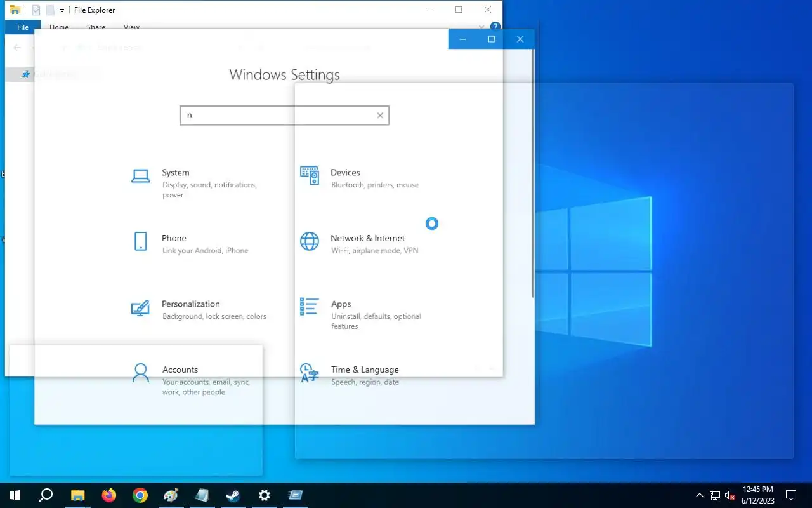This screenshot has height=508, width=812.
Task: Click the Properties checkmark icon in File Explorer title bar
Action: pos(37,10)
